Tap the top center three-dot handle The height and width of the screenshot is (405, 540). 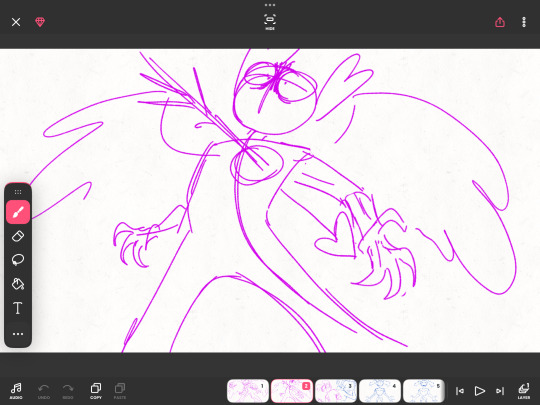[x=270, y=5]
